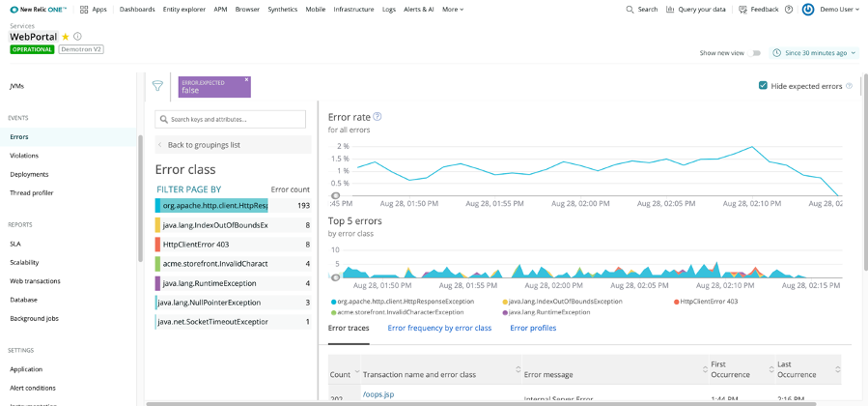Open JVMs in the sidebar
Viewport: 868px width, 406px height.
(x=16, y=86)
